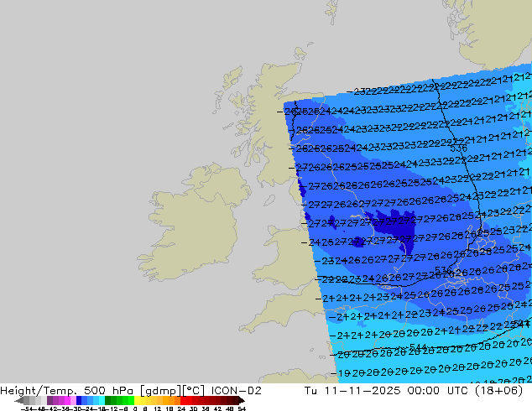Screen dimensions: 532x411
Task: Click the '54' legend scale maximum value
Action: point(242,408)
